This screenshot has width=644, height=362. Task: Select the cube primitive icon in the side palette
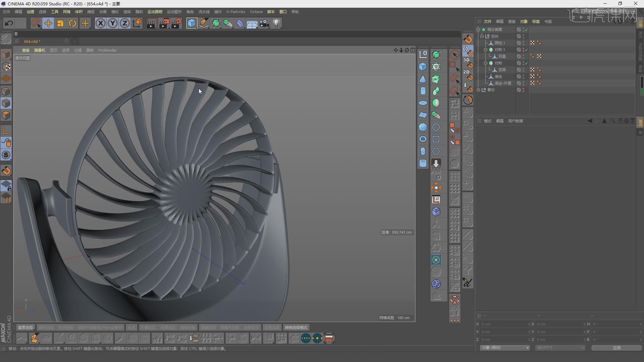click(423, 67)
